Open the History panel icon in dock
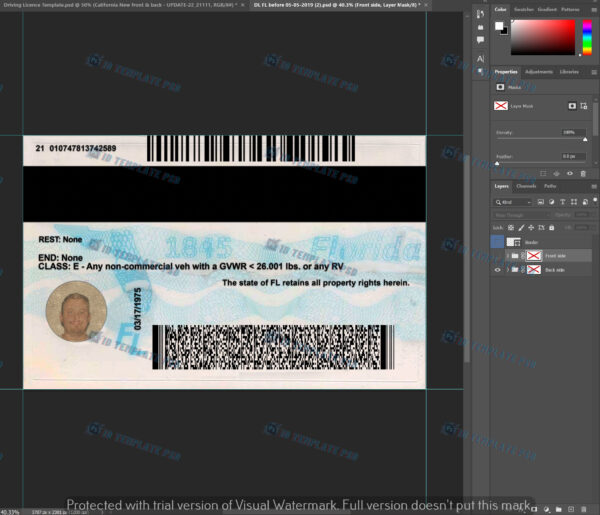Screen dimensions: 600x515 coord(481,15)
